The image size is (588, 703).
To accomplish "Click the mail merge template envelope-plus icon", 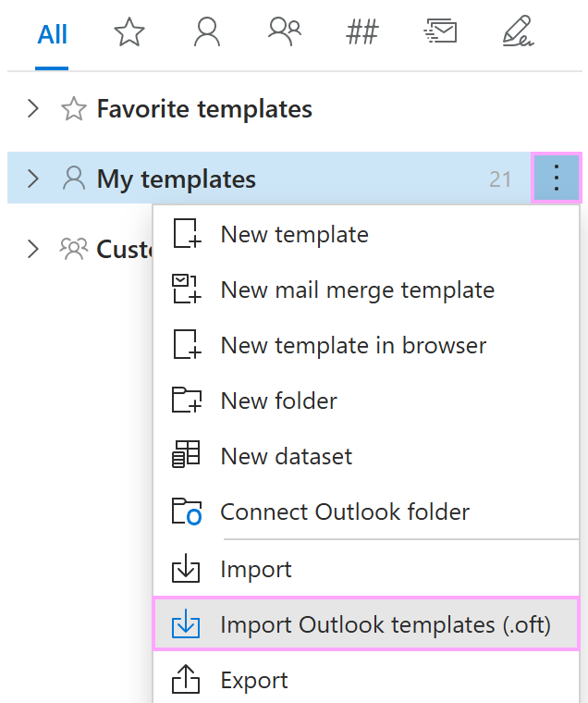I will click(187, 290).
